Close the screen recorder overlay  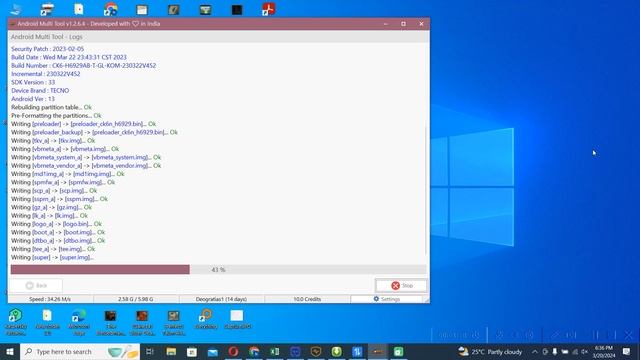[x=629, y=336]
